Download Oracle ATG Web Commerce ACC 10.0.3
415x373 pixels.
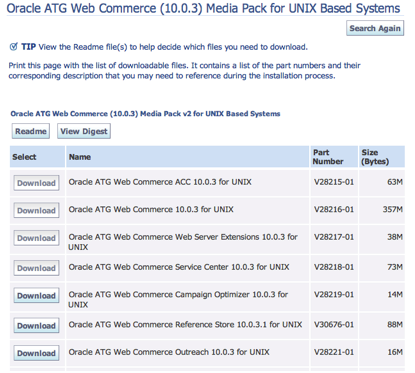click(x=36, y=183)
